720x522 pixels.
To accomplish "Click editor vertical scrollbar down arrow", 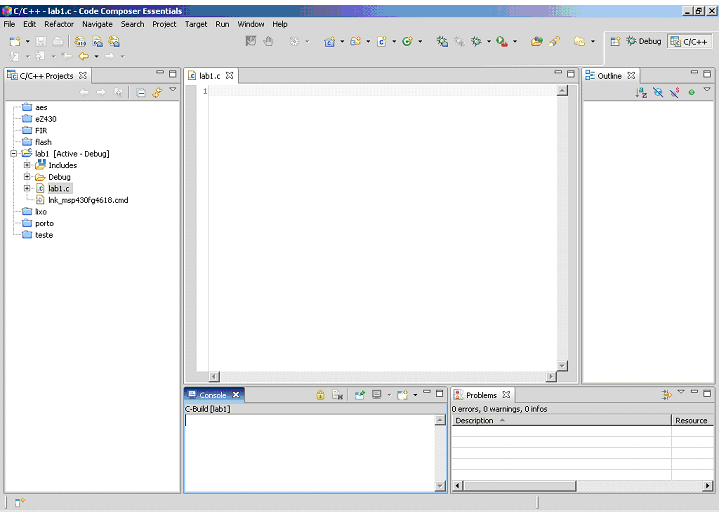I will click(x=562, y=366).
